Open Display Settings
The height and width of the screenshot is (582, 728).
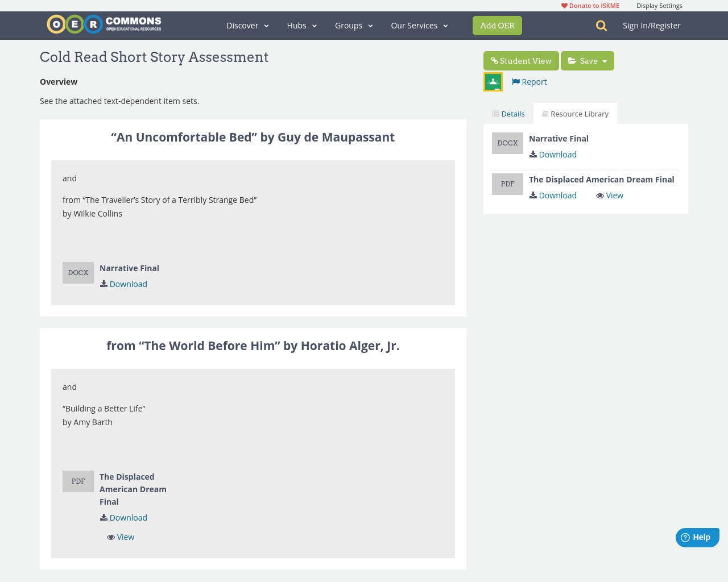pos(659,5)
